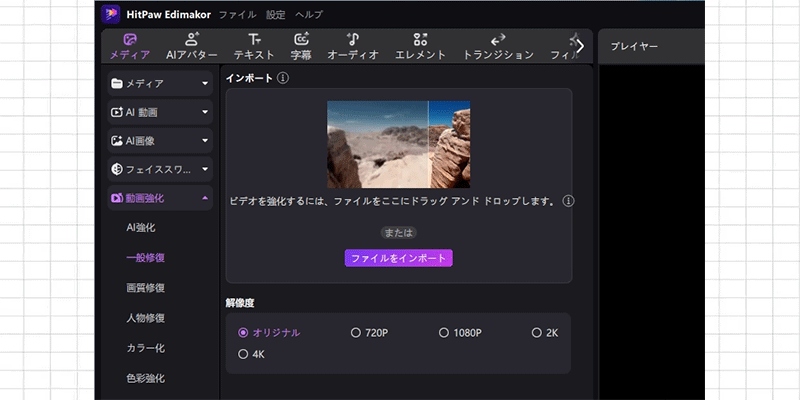The height and width of the screenshot is (400, 800).
Task: Click the before/after desert preview thumbnail
Action: click(398, 144)
